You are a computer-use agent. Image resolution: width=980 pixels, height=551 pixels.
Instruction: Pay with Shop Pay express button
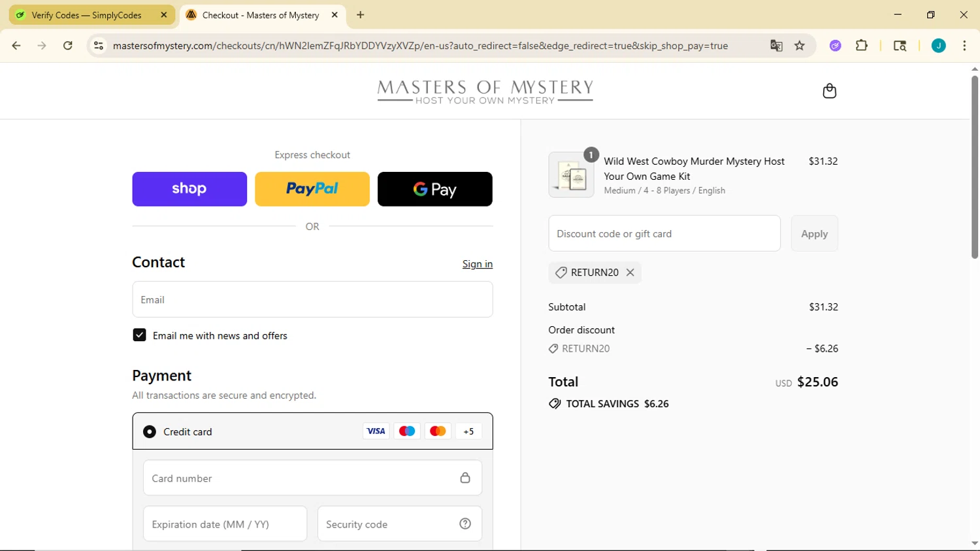pos(189,189)
